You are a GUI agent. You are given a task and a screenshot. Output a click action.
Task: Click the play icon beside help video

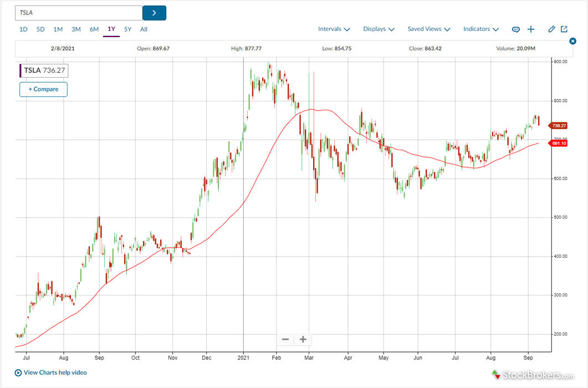(18, 373)
